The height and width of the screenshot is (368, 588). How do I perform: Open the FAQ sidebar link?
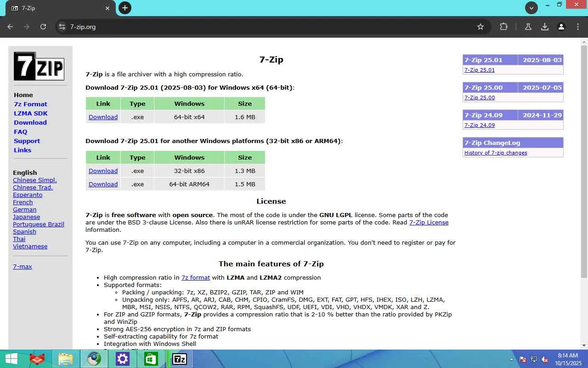tap(21, 132)
